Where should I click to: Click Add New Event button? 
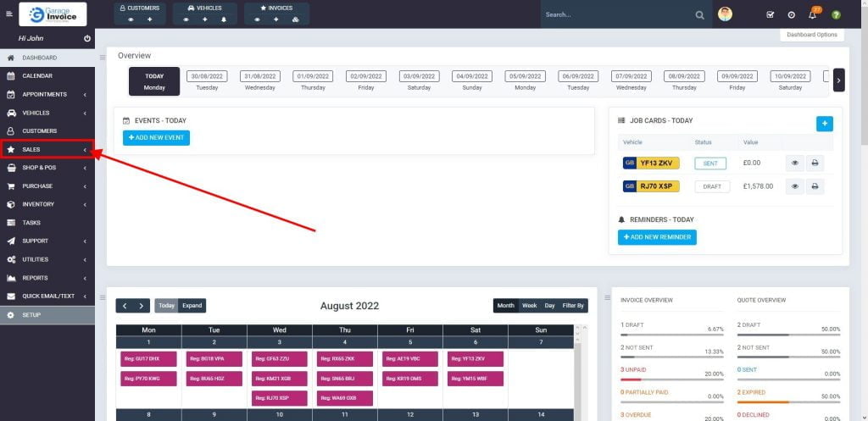(156, 138)
